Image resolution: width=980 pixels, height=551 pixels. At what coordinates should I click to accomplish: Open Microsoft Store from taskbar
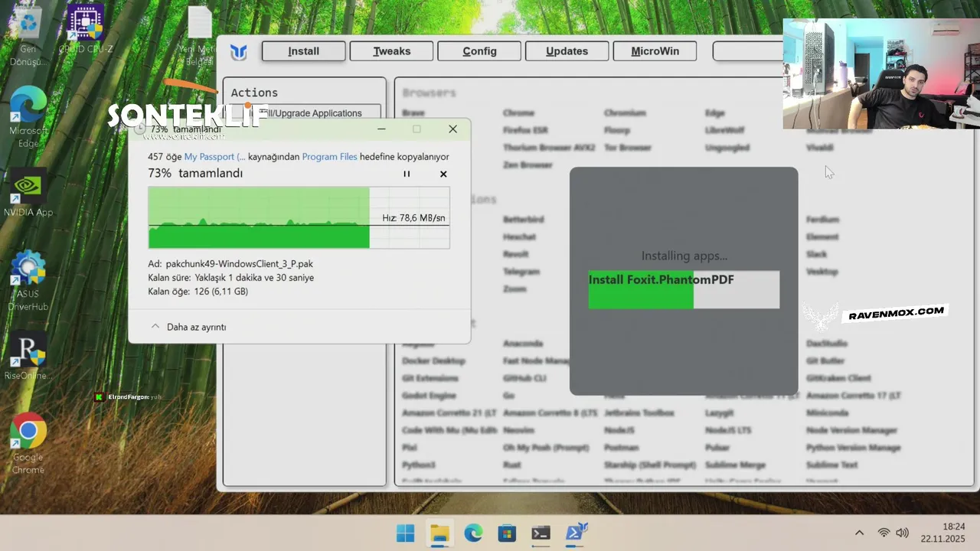pyautogui.click(x=507, y=533)
